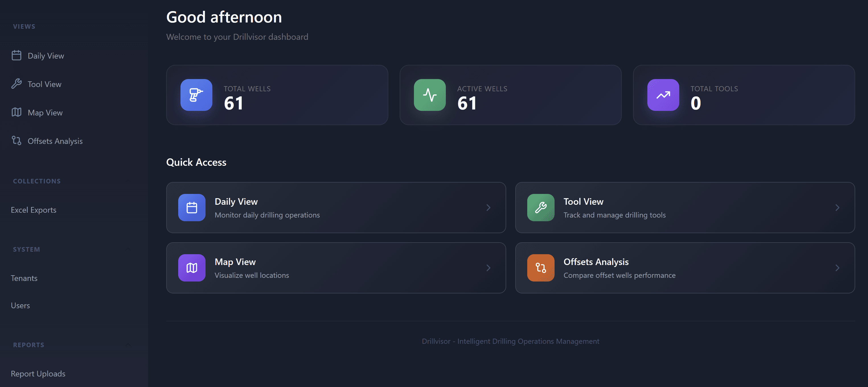This screenshot has width=868, height=387.
Task: Click the orange Offsets Analysis icon
Action: click(540, 268)
